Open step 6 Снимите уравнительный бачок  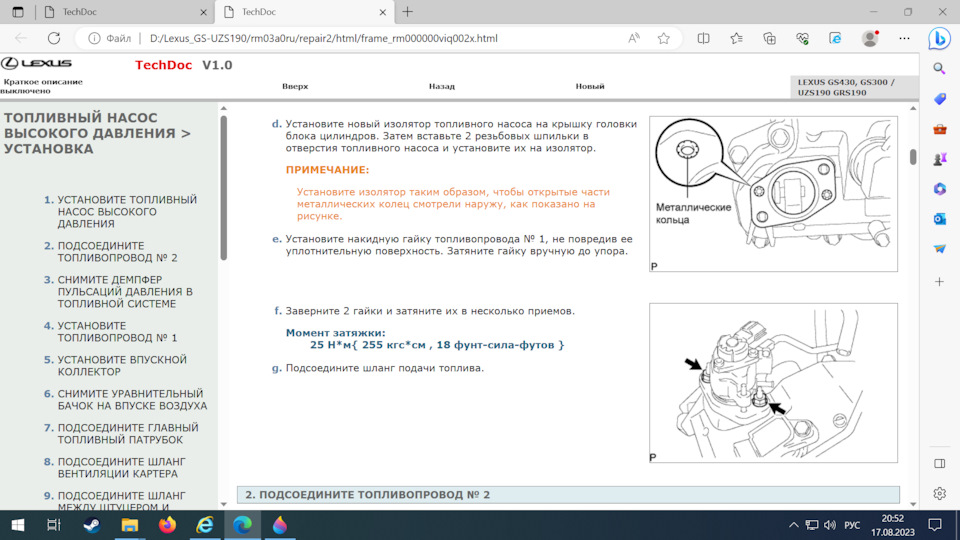[x=132, y=400]
